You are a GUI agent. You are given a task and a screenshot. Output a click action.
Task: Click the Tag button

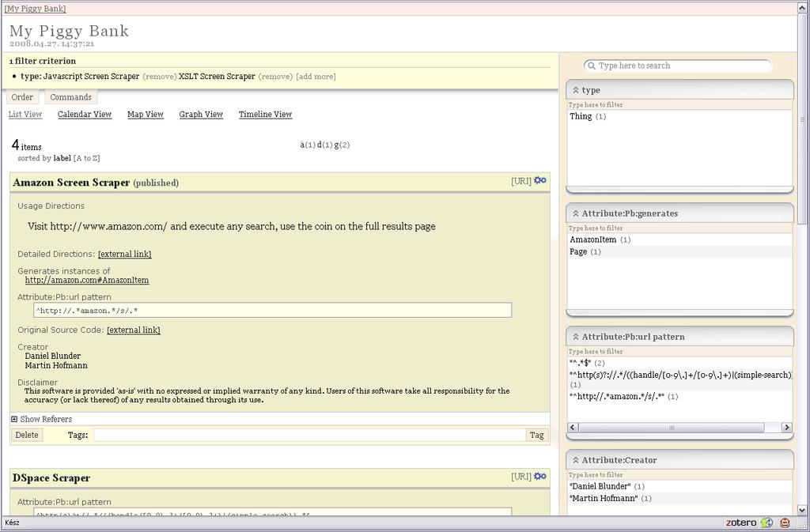click(x=537, y=435)
